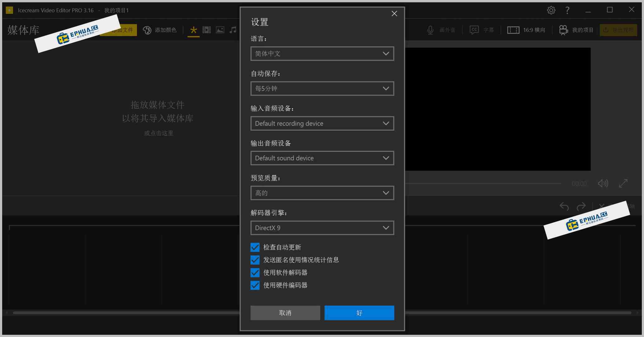The height and width of the screenshot is (337, 644).
Task: Open the subtitles (字幕) editor
Action: (x=482, y=30)
